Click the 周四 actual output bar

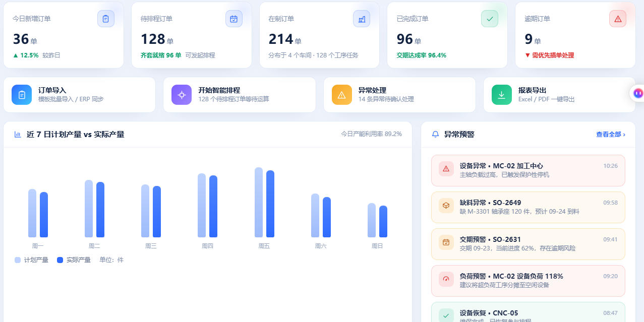point(213,206)
